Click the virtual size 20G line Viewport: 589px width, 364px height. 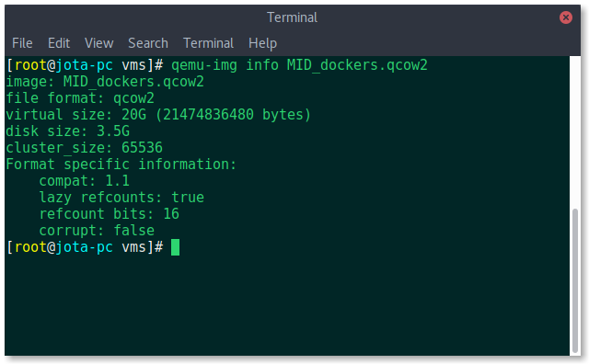158,115
